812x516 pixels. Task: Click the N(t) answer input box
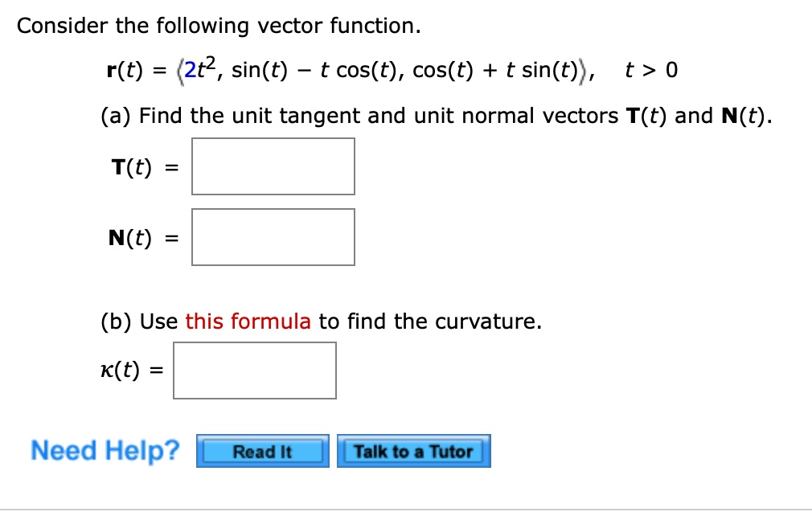click(x=273, y=238)
